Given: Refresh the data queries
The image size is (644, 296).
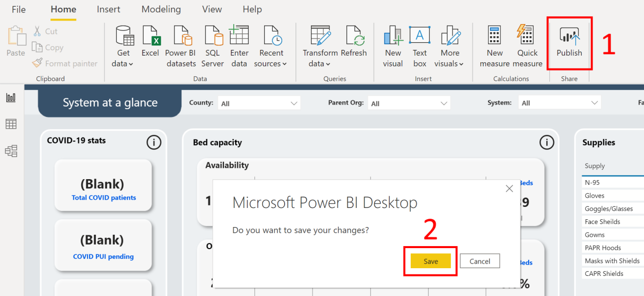Looking at the screenshot, I should tap(354, 41).
